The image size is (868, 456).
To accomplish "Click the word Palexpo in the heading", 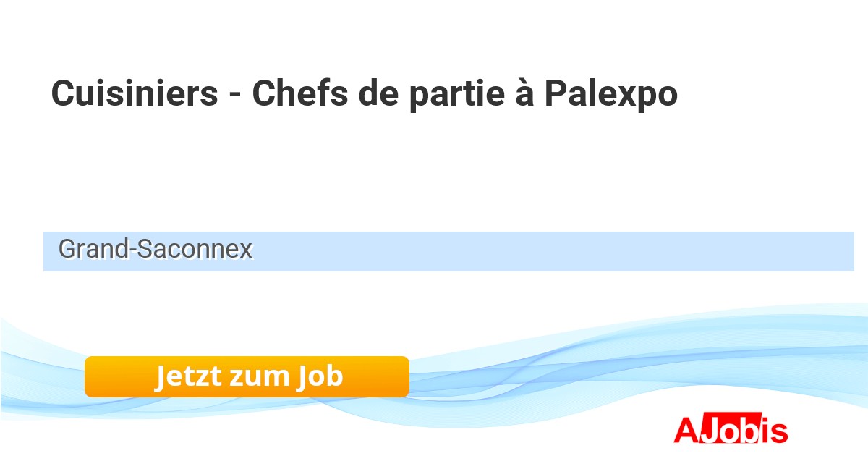I will click(610, 94).
